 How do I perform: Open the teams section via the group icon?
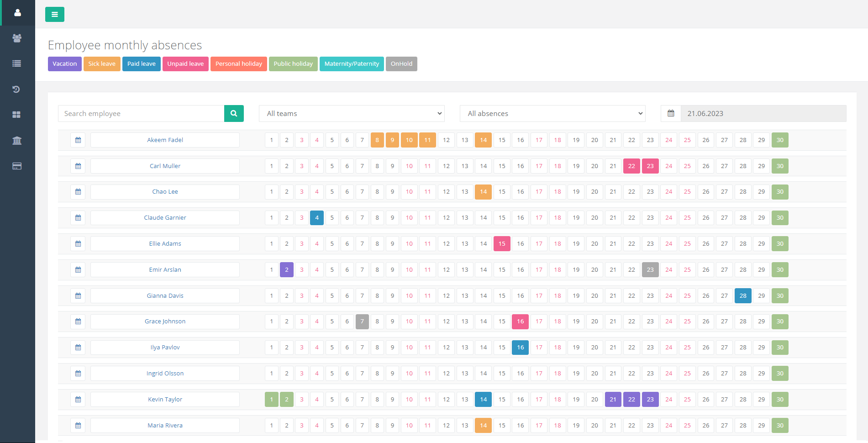[17, 38]
